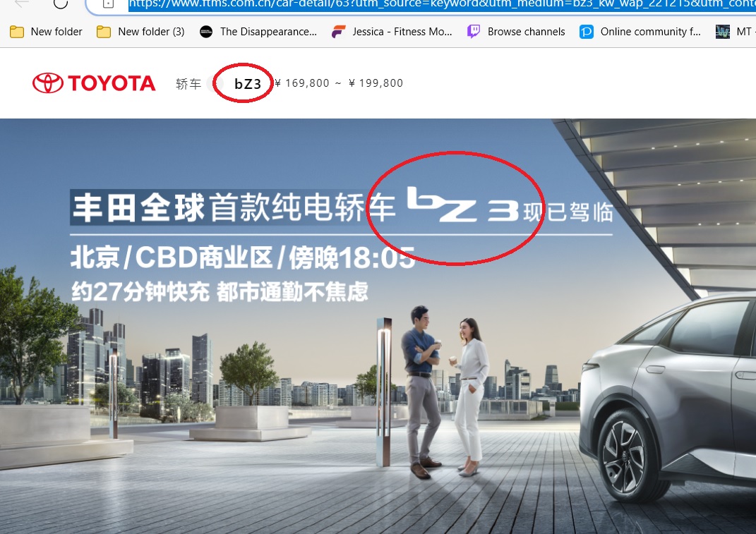Open The Disappearance... bookmark
The height and width of the screenshot is (534, 756).
coord(258,32)
